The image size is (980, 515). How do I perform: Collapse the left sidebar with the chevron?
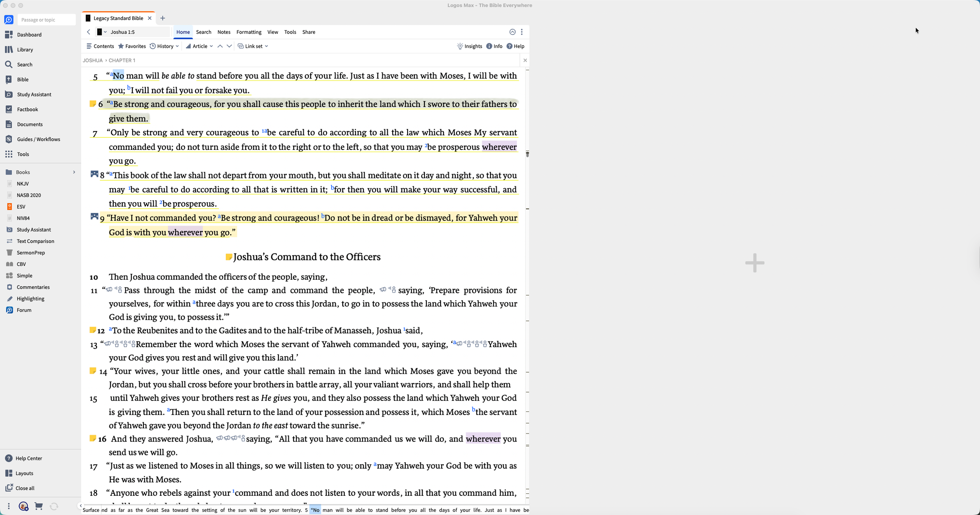pyautogui.click(x=80, y=506)
